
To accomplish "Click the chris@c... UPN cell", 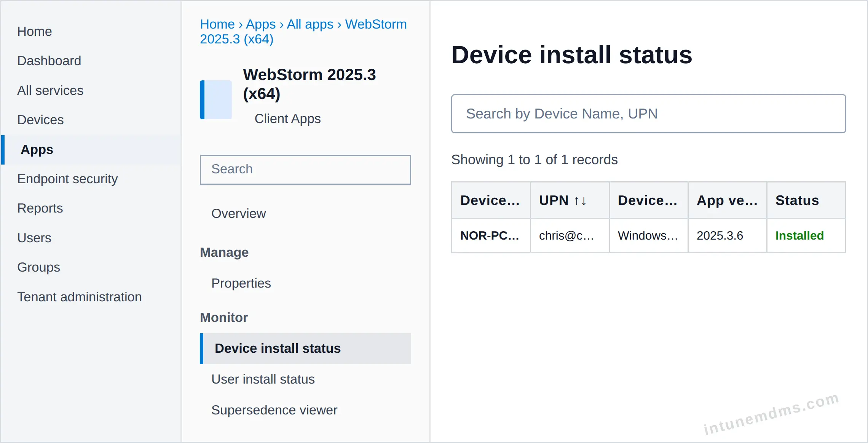I will click(570, 235).
